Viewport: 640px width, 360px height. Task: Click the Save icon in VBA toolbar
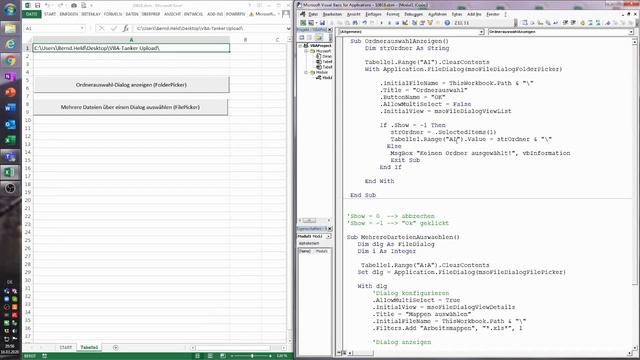[322, 23]
